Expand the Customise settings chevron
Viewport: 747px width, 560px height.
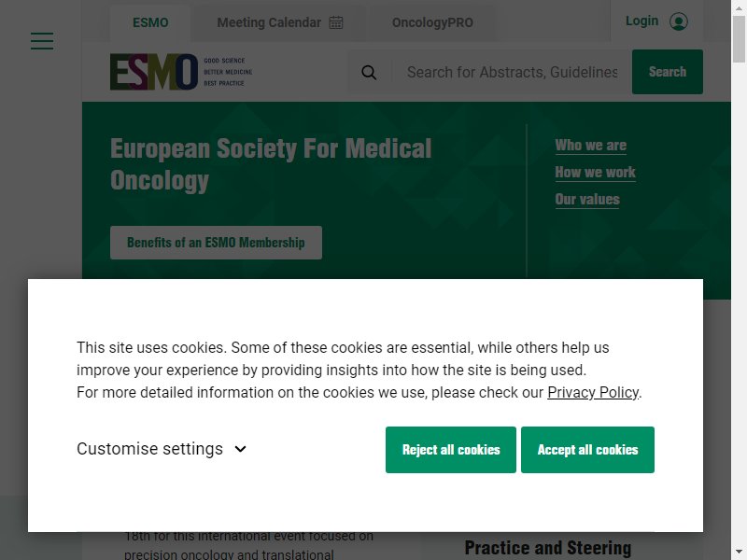(241, 449)
